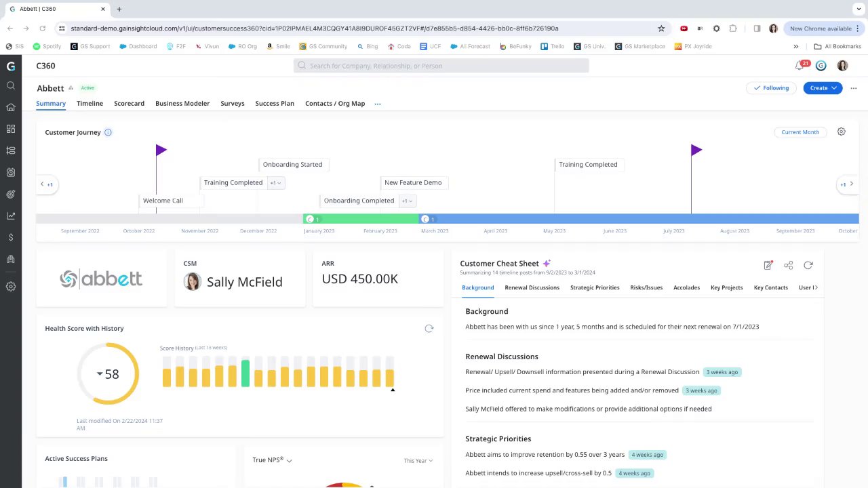The width and height of the screenshot is (868, 488).
Task: Expand the Create button dropdown arrow
Action: pyautogui.click(x=835, y=88)
